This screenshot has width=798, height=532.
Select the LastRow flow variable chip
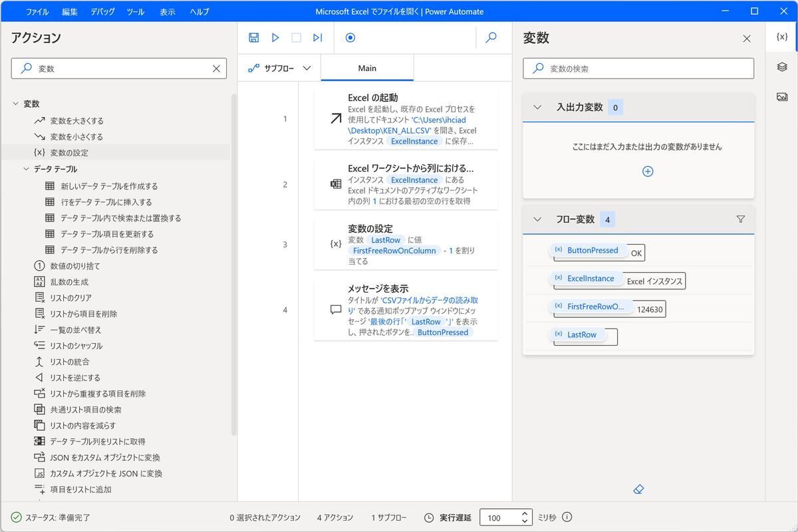[x=578, y=334]
